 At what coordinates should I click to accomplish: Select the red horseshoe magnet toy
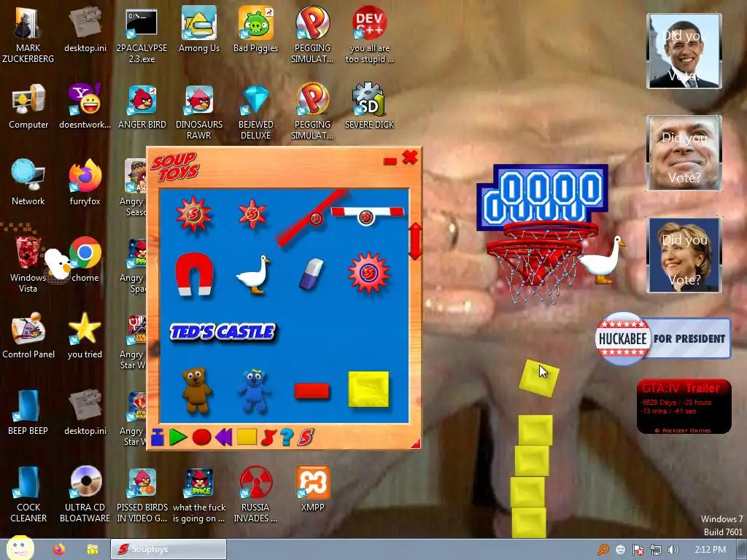point(194,274)
